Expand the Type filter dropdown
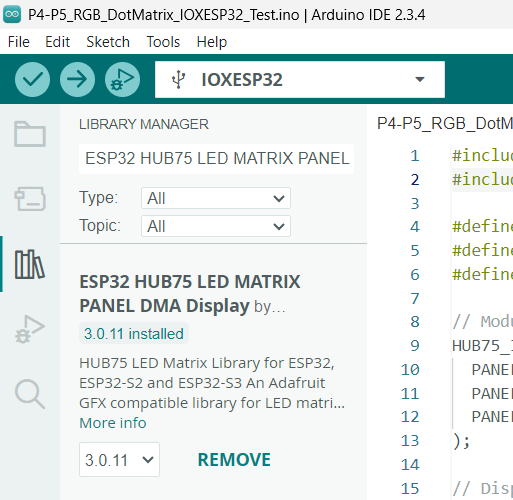 (x=216, y=198)
